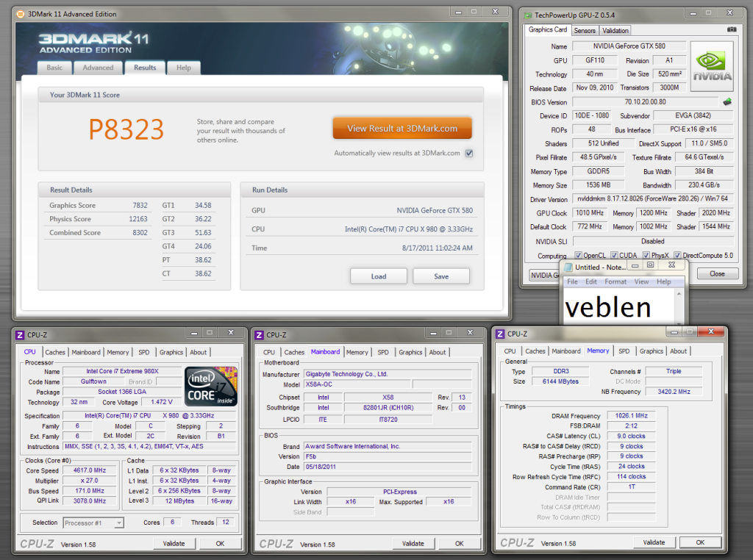The height and width of the screenshot is (560, 753).
Task: Open the Help menu in Notepad
Action: tap(664, 281)
